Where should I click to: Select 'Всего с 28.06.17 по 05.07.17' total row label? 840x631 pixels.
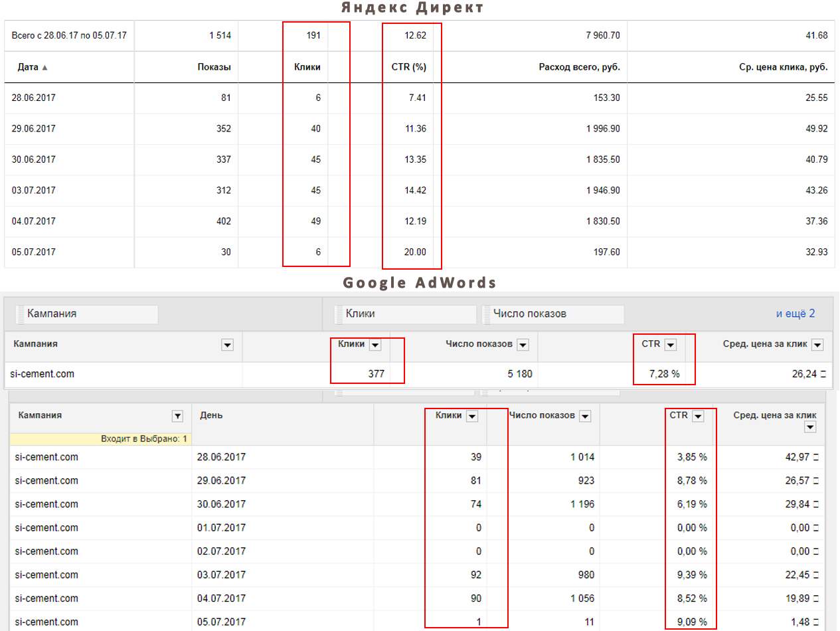(68, 36)
